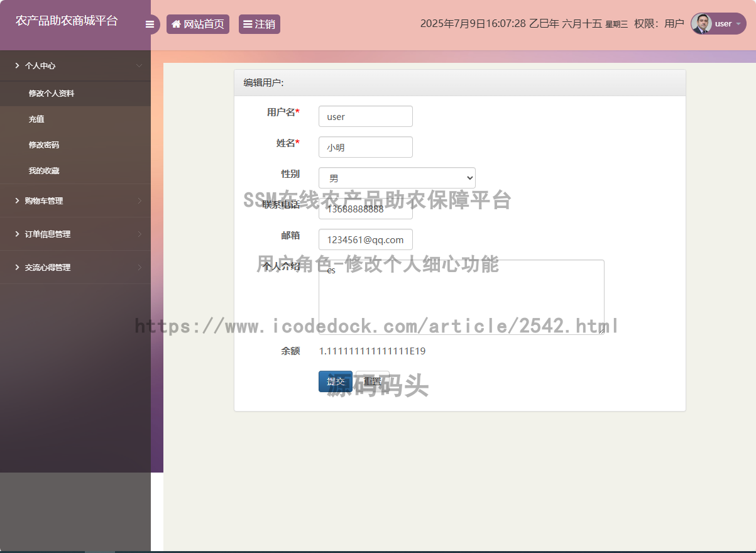Click the 编辑用户: panel header
Screen dimensions: 756x553
tap(460, 83)
